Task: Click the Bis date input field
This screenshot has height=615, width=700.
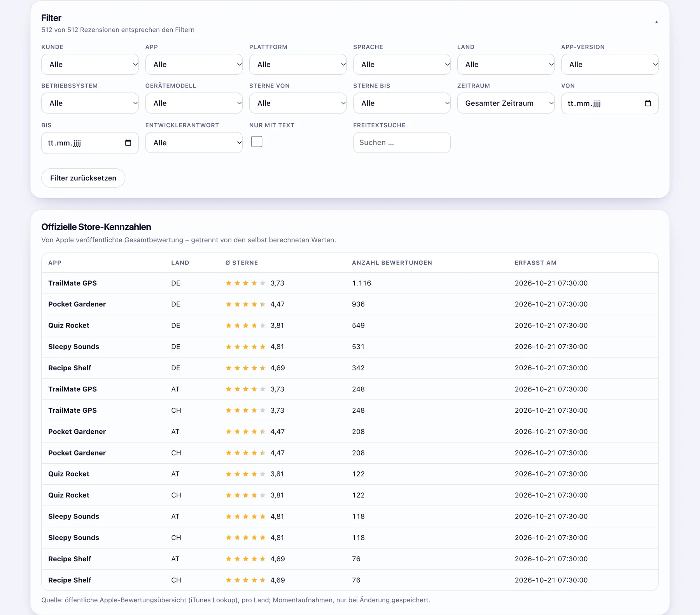Action: tap(90, 143)
